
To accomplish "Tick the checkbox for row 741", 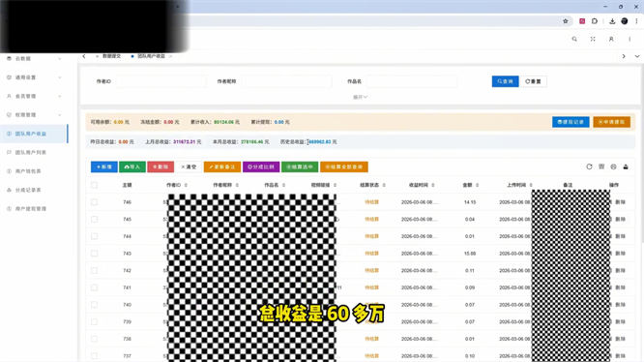I will [95, 287].
